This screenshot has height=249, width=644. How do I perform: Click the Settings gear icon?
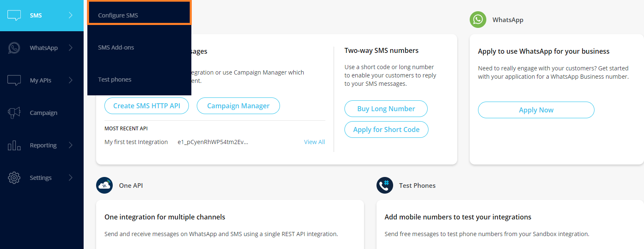[x=14, y=178]
